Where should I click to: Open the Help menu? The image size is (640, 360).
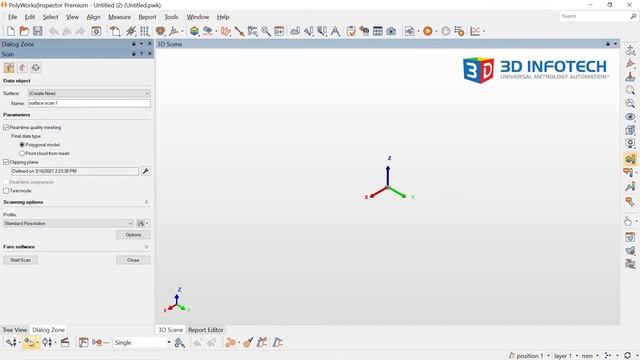[223, 17]
